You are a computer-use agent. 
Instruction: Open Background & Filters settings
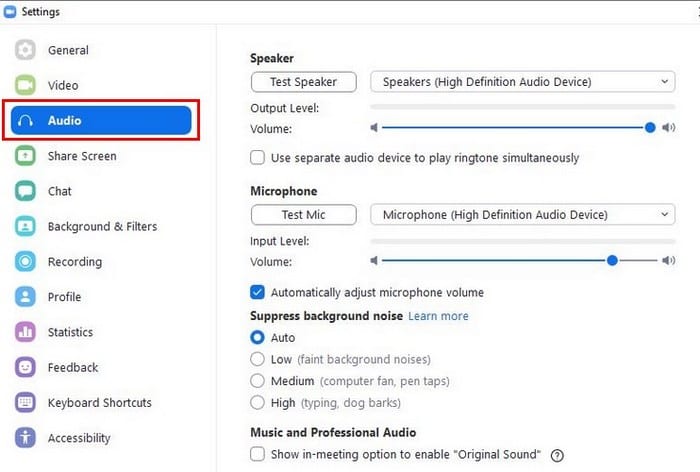coord(102,226)
